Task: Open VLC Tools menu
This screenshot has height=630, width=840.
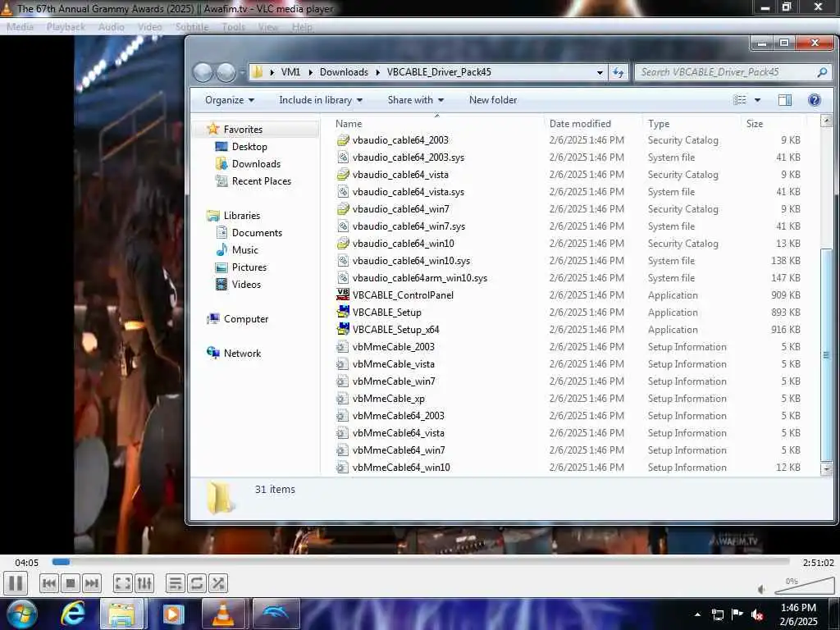Action: 233,27
